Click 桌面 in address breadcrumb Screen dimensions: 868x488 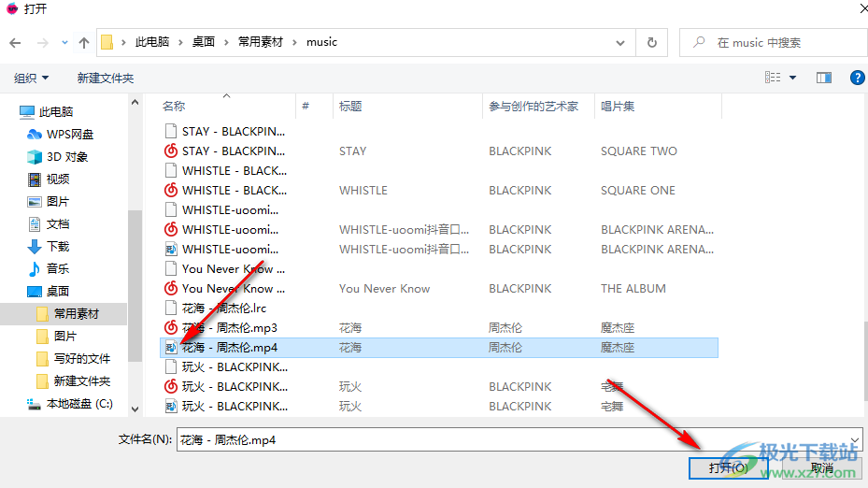203,42
